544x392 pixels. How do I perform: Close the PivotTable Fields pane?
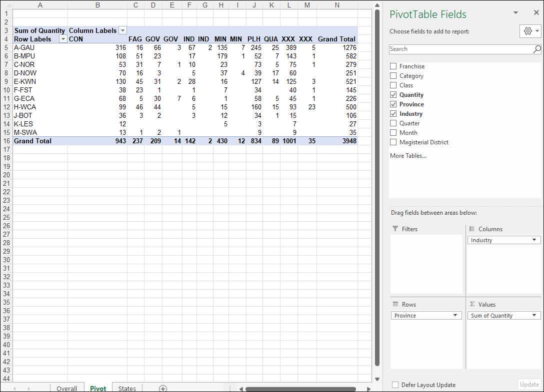click(x=536, y=13)
